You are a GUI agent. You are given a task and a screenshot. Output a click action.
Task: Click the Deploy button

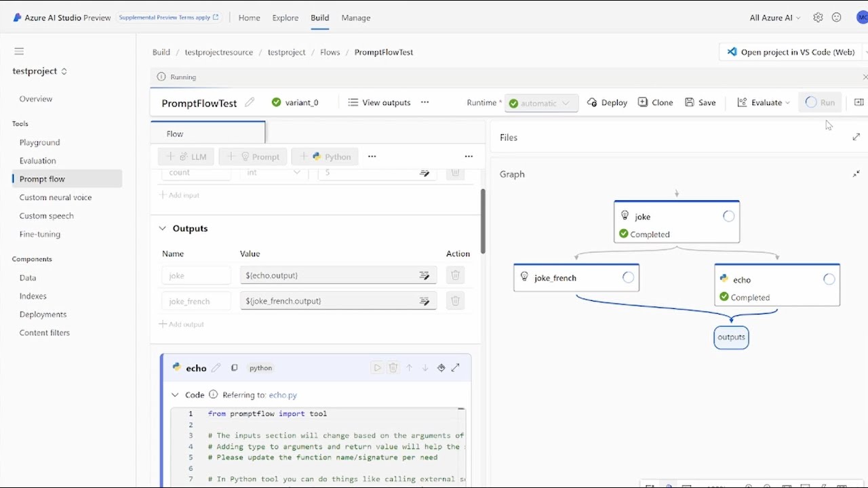pyautogui.click(x=608, y=102)
